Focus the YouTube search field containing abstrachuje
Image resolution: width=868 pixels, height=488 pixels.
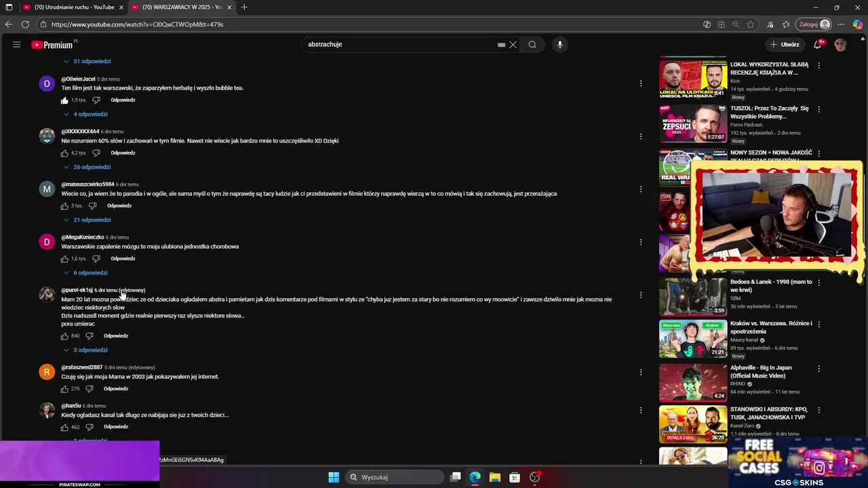pos(400,45)
